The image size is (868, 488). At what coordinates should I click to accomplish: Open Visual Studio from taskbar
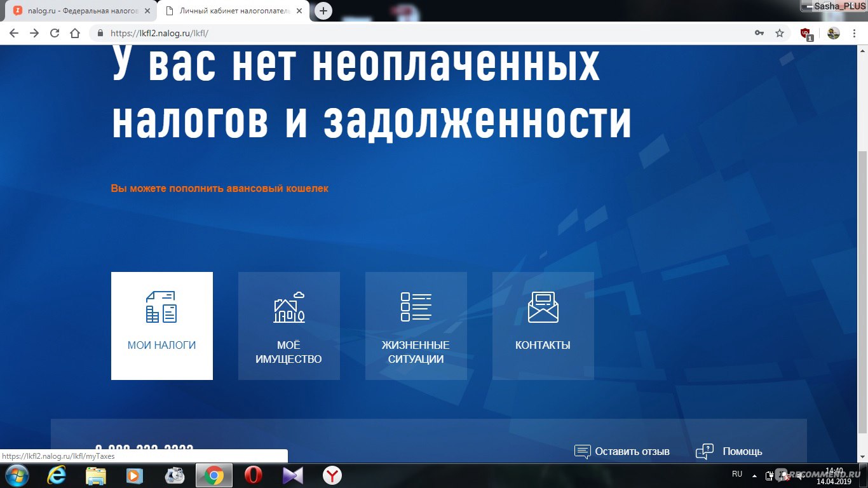(293, 475)
